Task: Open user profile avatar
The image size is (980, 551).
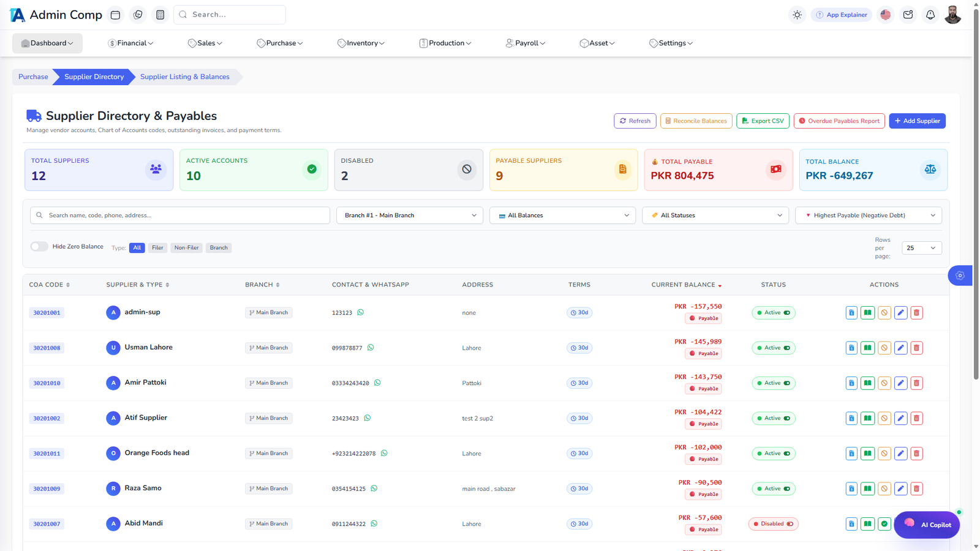Action: [952, 15]
